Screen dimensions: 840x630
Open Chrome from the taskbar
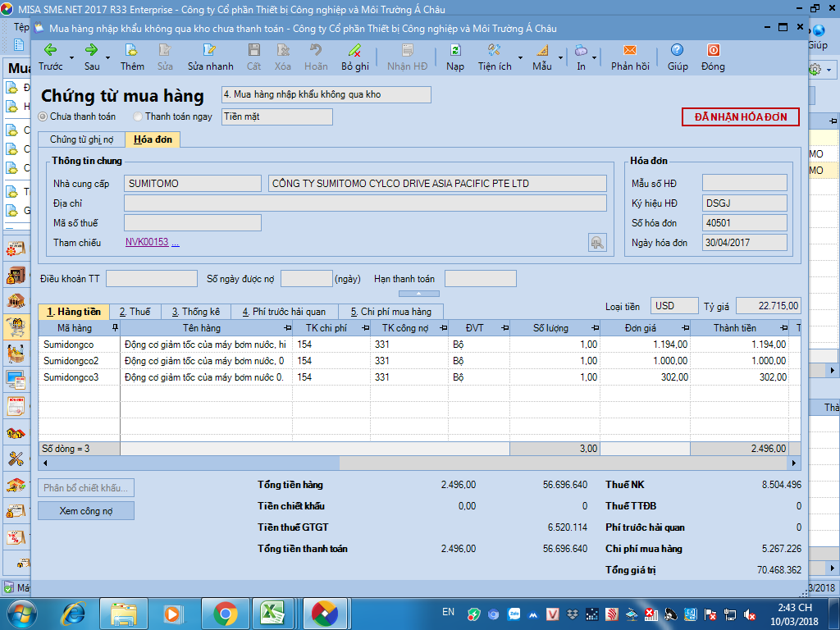(226, 614)
